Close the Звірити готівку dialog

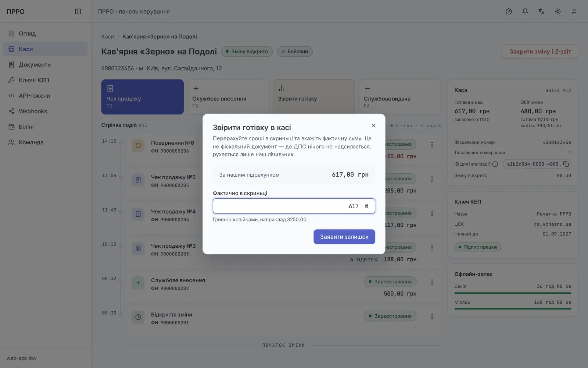click(373, 125)
